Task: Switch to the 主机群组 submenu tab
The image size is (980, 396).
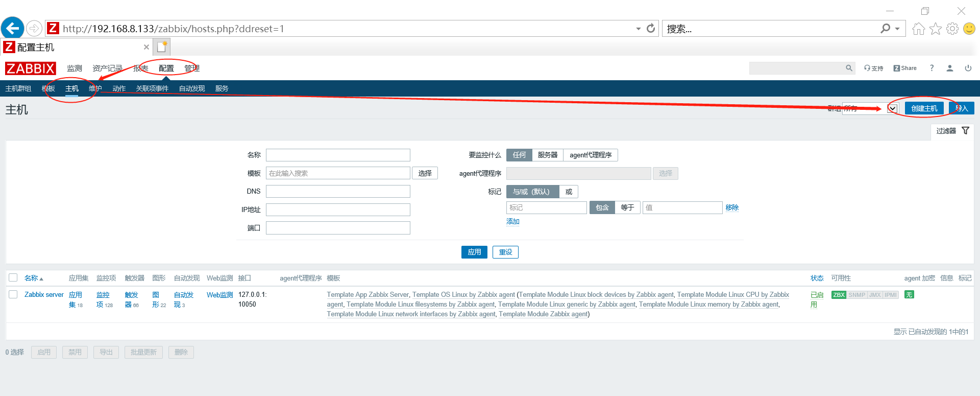Action: [x=18, y=88]
